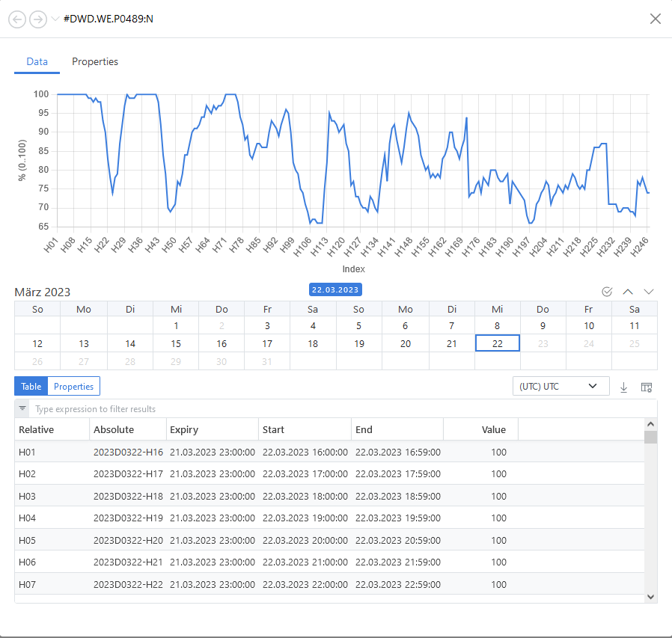Screen dimensions: 672x638
Task: Open the (UTC) UTC timezone dropdown
Action: point(559,387)
